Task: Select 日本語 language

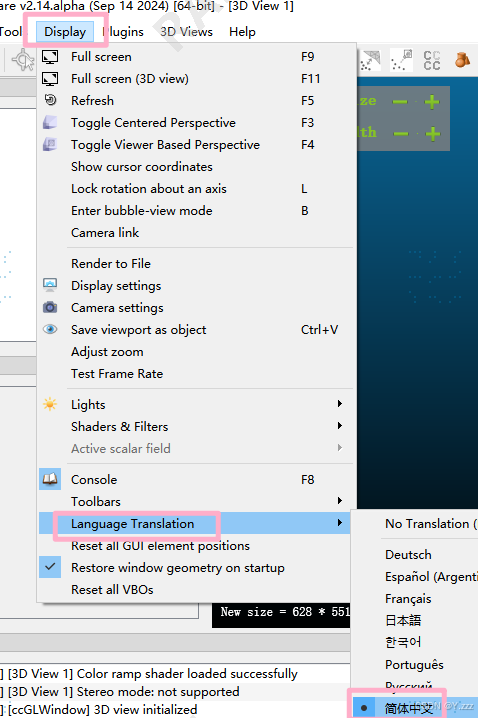Action: [x=416, y=621]
